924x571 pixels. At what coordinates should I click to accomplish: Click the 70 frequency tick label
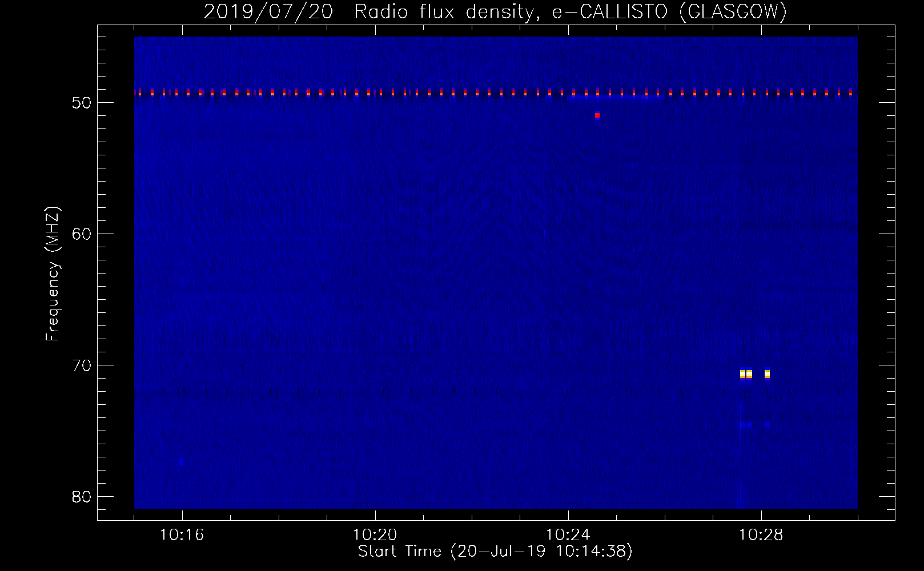point(82,365)
